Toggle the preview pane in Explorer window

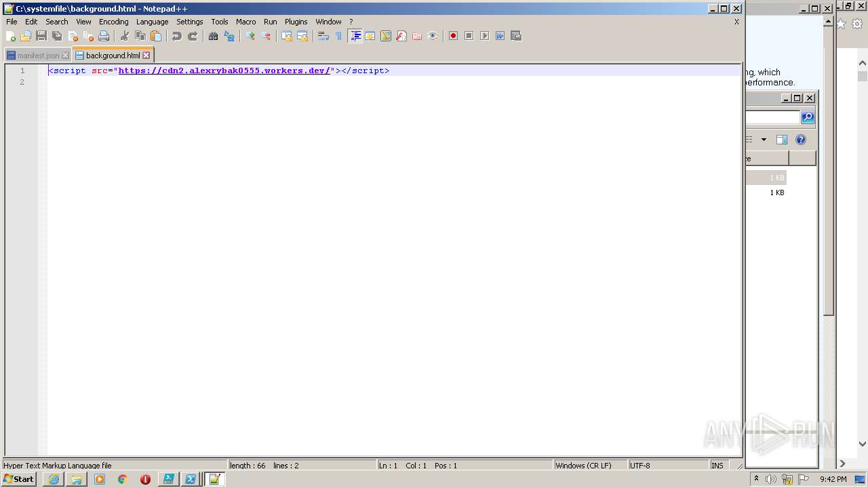click(x=781, y=140)
